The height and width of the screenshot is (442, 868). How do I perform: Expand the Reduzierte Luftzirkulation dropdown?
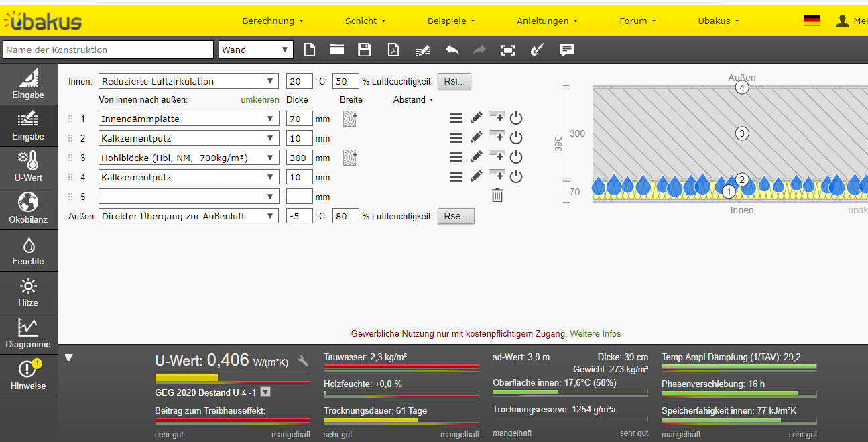click(x=188, y=81)
